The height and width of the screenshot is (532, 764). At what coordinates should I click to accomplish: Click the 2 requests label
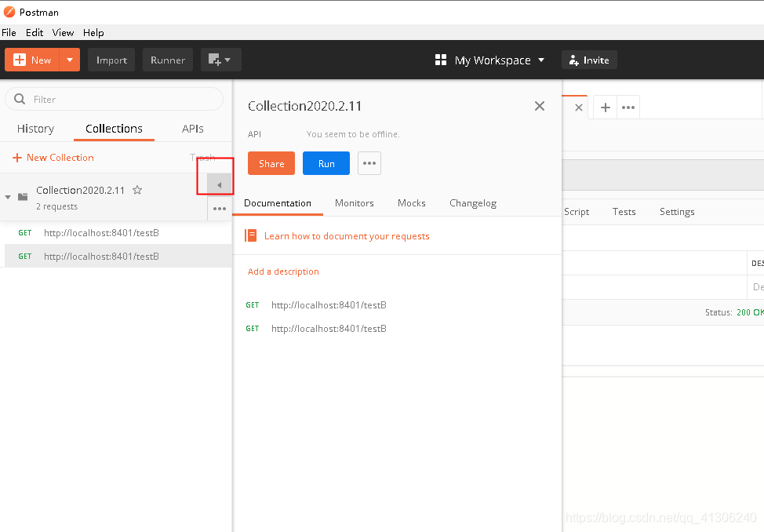point(57,206)
